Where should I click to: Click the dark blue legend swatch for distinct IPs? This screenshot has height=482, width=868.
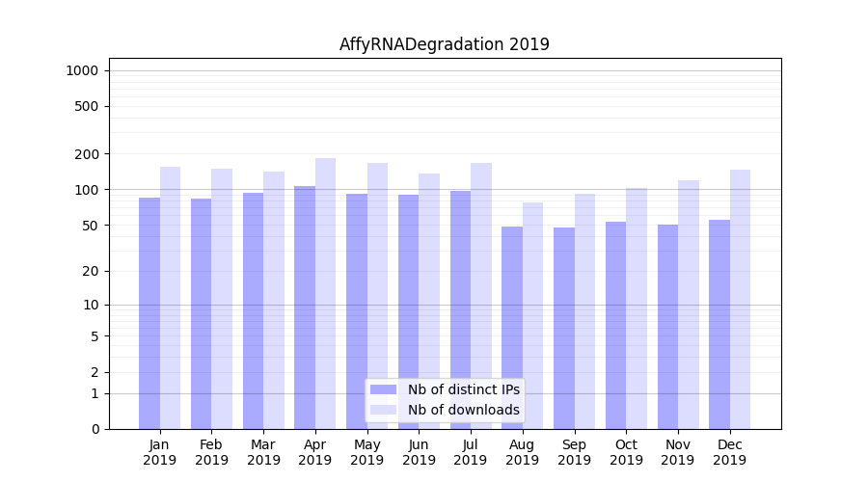tap(383, 389)
